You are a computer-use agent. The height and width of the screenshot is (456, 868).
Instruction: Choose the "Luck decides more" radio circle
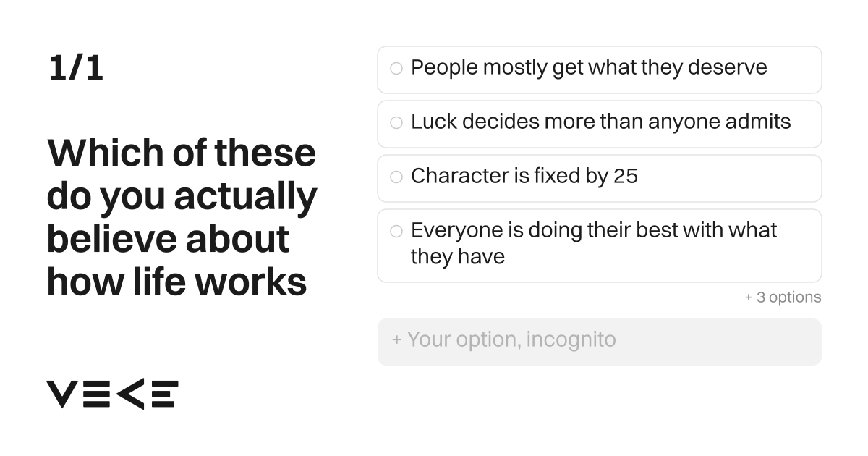[396, 123]
